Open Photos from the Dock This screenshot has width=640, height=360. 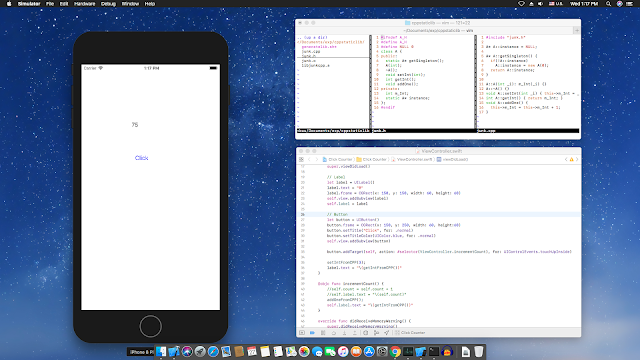click(304, 351)
